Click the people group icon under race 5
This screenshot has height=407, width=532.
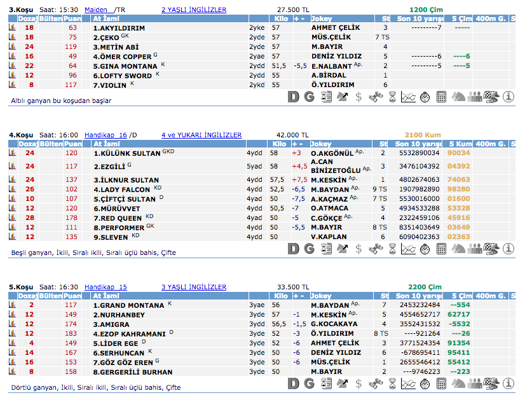[474, 383]
